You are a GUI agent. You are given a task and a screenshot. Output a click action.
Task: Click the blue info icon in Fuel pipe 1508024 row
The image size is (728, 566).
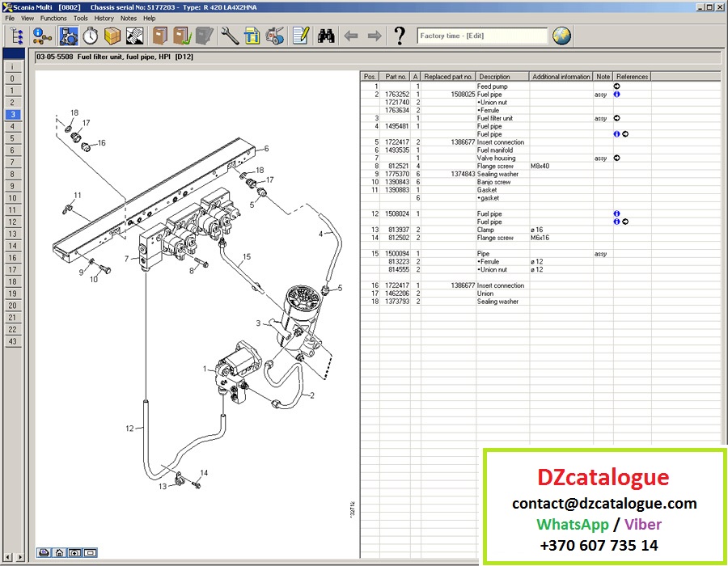pyautogui.click(x=616, y=214)
